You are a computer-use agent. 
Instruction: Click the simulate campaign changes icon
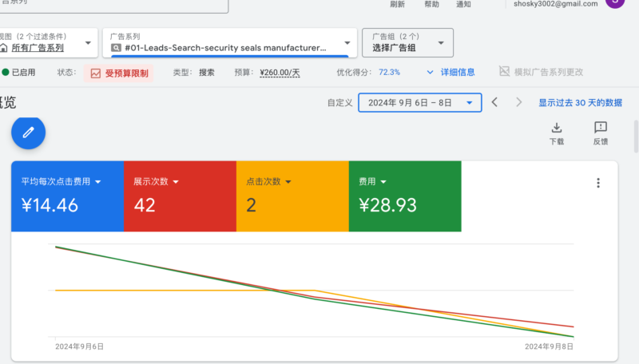coord(504,71)
